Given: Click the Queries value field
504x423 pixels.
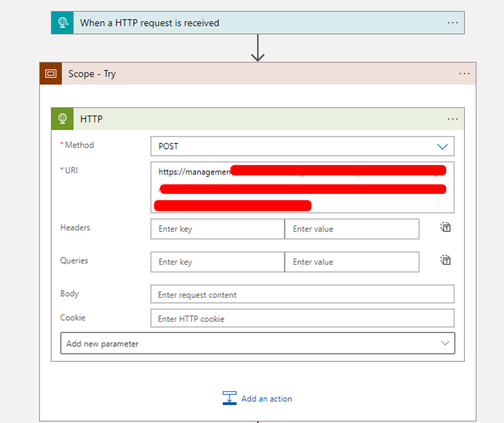Looking at the screenshot, I should tap(352, 262).
